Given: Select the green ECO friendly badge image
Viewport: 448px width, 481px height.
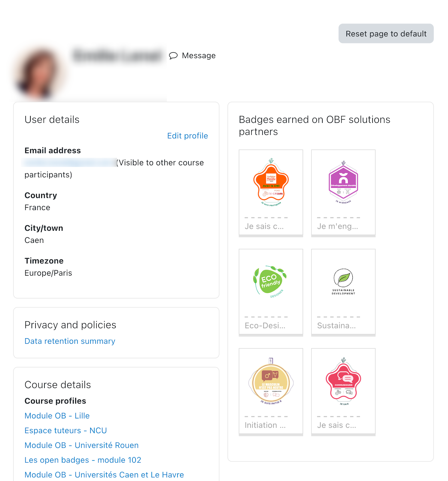Looking at the screenshot, I should tap(270, 281).
